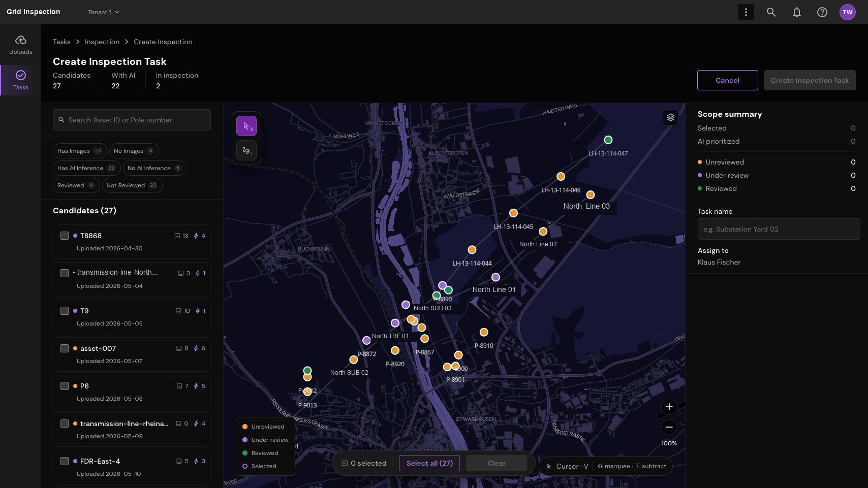Open notifications bell

tap(797, 12)
